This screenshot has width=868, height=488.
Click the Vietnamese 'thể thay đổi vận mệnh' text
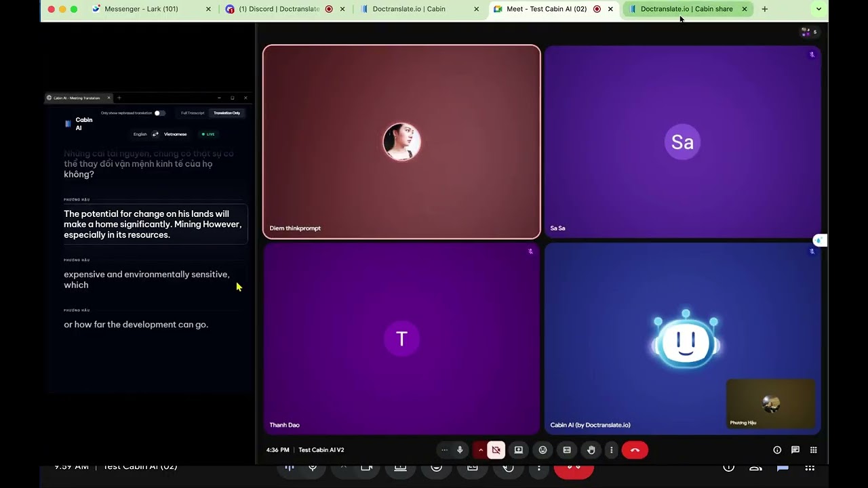tap(138, 164)
